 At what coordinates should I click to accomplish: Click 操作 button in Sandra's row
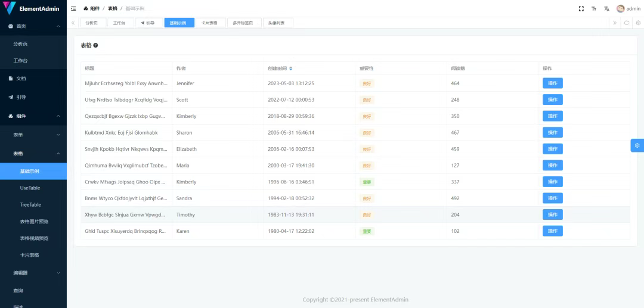(x=552, y=198)
